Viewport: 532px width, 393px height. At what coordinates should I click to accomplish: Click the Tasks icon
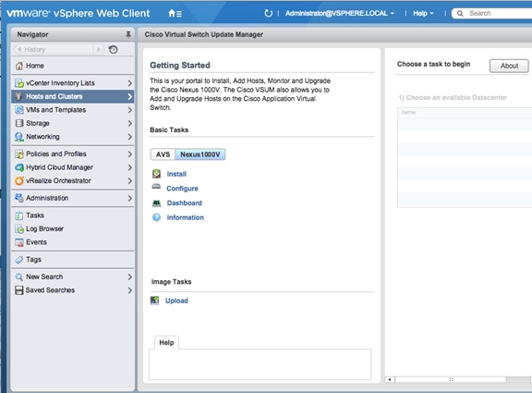pos(19,215)
